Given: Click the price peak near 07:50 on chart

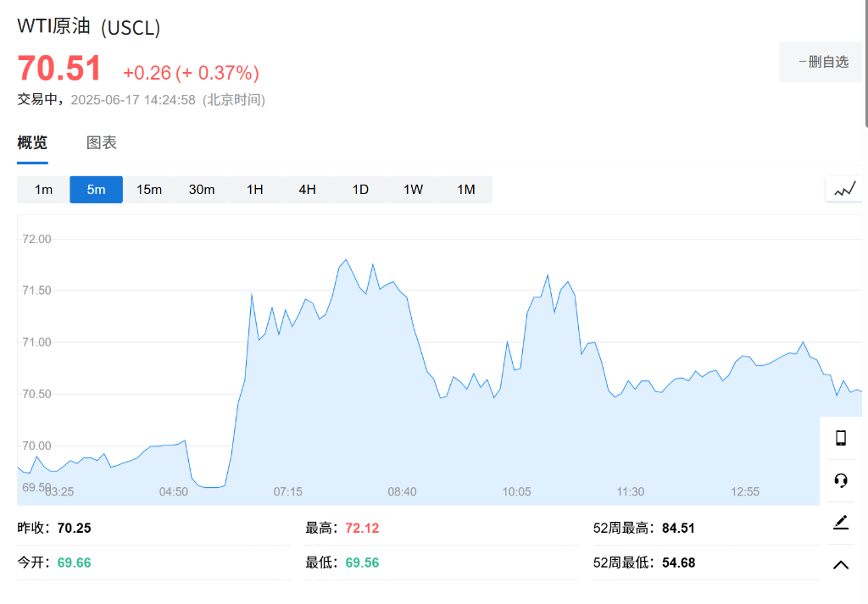Looking at the screenshot, I should click(346, 260).
